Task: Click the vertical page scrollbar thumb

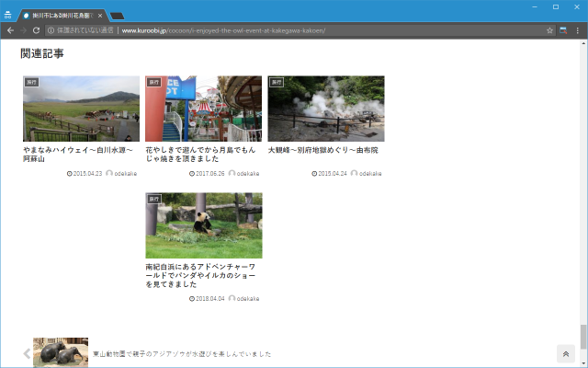Action: [x=582, y=337]
